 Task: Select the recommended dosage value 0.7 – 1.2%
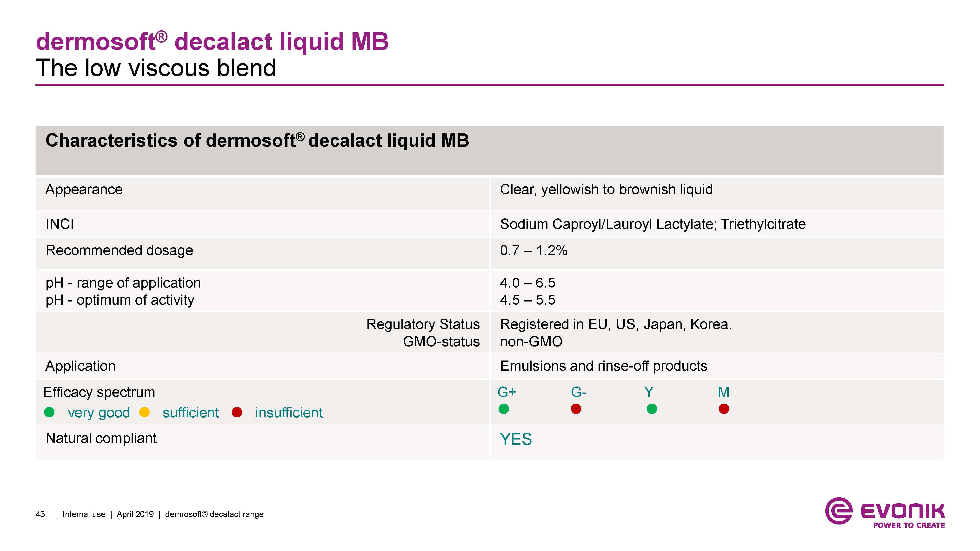coord(533,250)
